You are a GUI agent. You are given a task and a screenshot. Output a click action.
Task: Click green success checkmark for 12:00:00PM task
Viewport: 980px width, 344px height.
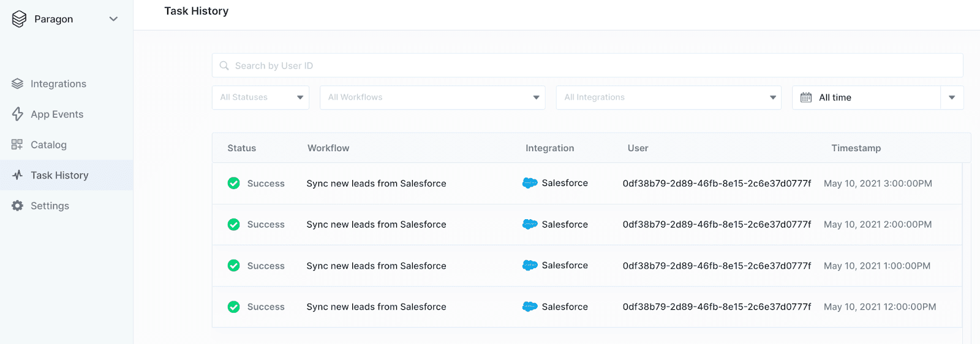click(233, 307)
